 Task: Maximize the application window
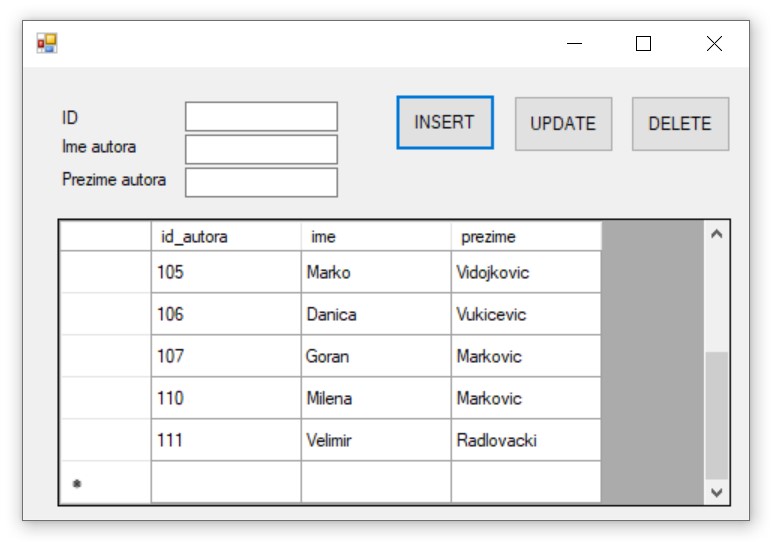coord(643,43)
